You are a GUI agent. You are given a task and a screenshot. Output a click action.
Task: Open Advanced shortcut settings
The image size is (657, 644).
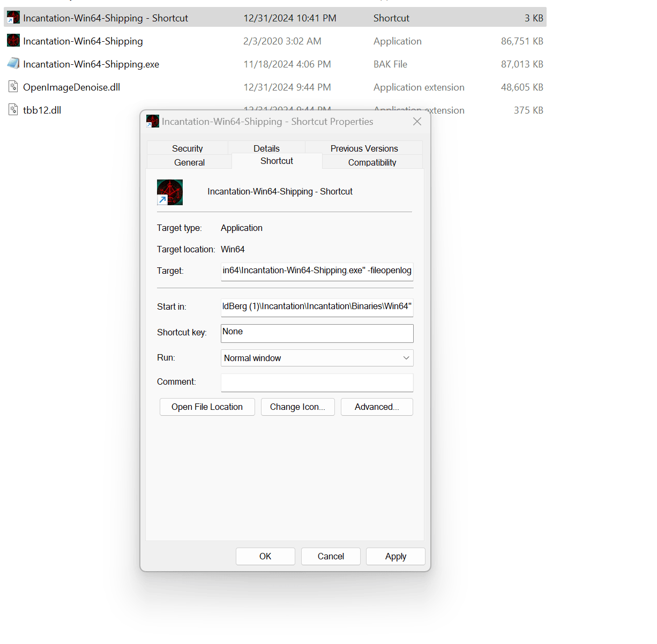click(376, 407)
